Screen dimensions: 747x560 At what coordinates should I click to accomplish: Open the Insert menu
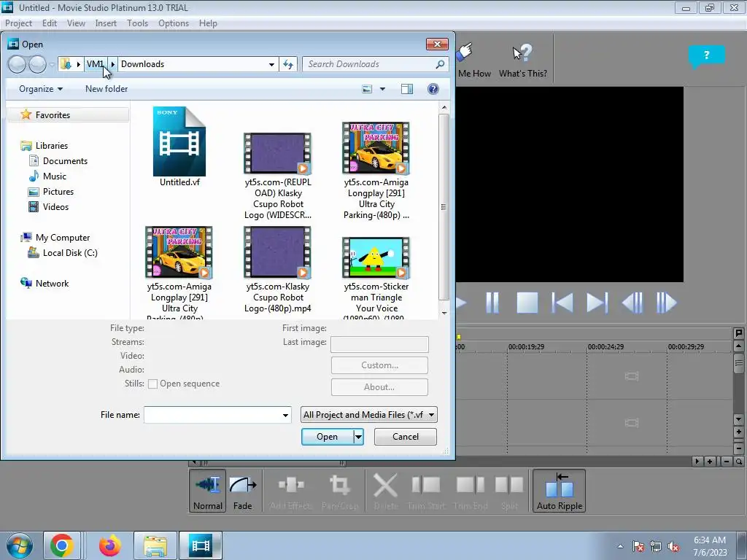click(x=106, y=23)
